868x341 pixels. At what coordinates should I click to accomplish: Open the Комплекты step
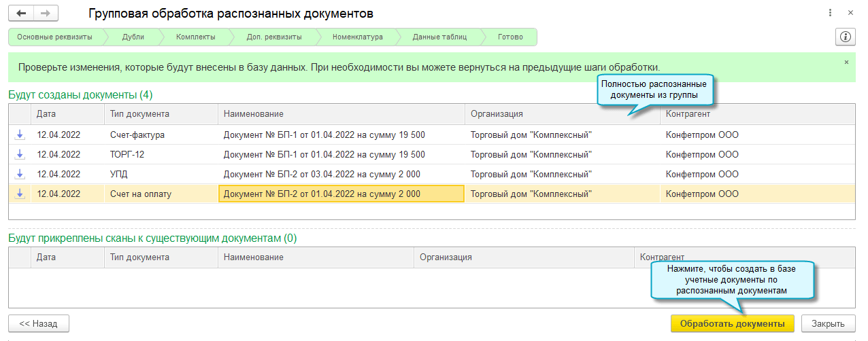point(195,37)
